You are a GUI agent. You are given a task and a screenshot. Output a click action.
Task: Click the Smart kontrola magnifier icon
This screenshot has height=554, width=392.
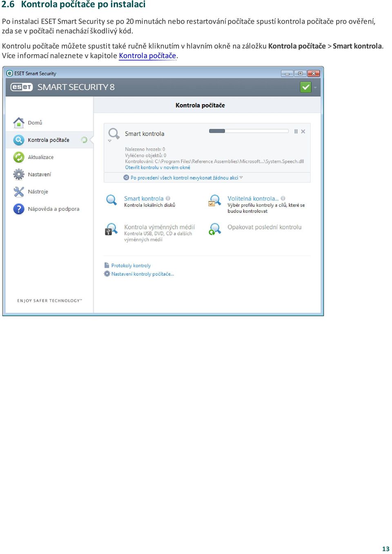coord(111,200)
